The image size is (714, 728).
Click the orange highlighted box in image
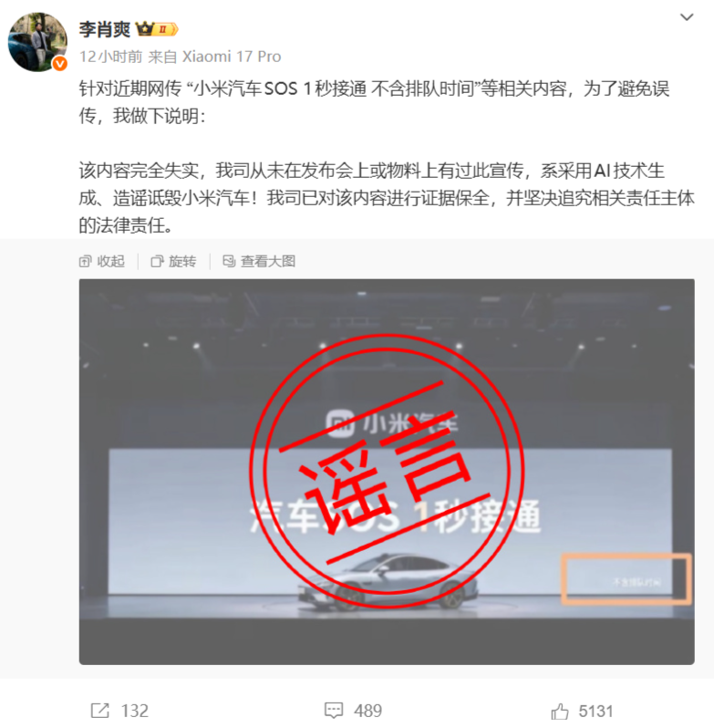(x=626, y=579)
